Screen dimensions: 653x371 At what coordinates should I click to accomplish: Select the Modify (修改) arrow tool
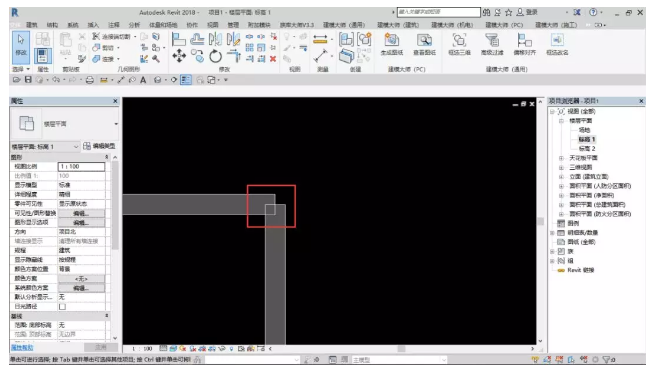(21, 46)
